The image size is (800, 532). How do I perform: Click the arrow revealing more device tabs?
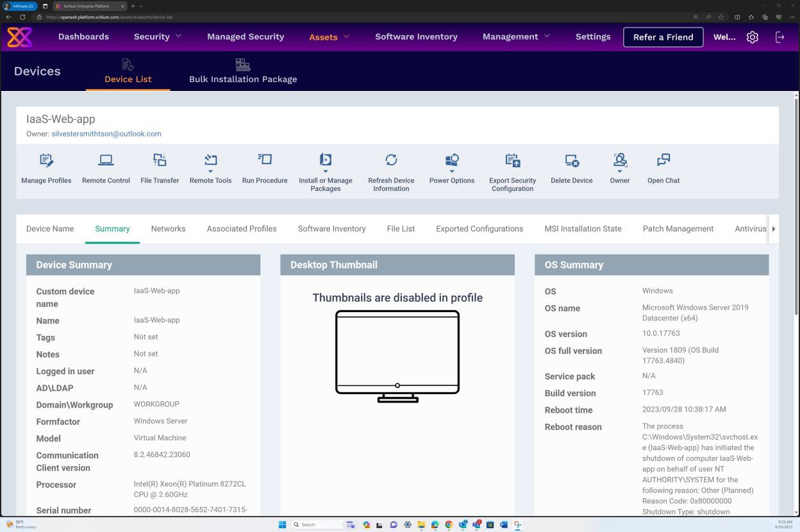(773, 228)
